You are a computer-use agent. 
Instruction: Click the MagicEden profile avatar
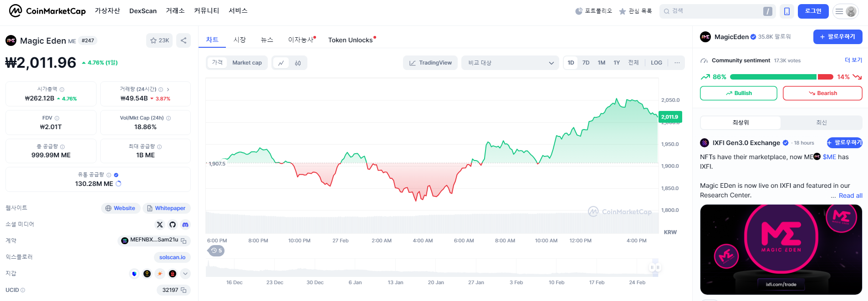tap(705, 37)
